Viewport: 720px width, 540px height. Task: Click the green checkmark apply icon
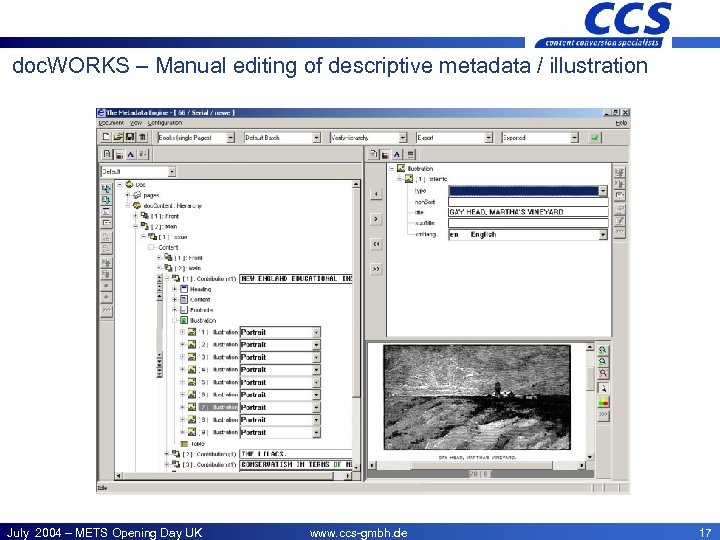point(596,137)
